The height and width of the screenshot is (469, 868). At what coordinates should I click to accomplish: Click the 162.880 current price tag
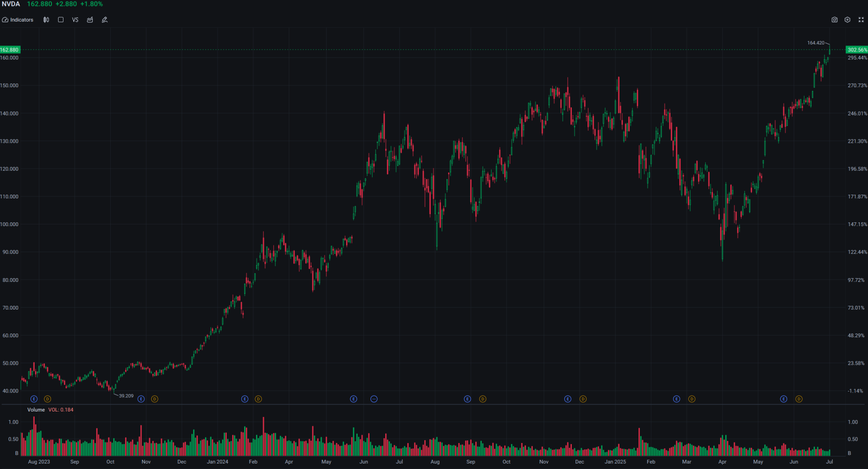coord(10,50)
